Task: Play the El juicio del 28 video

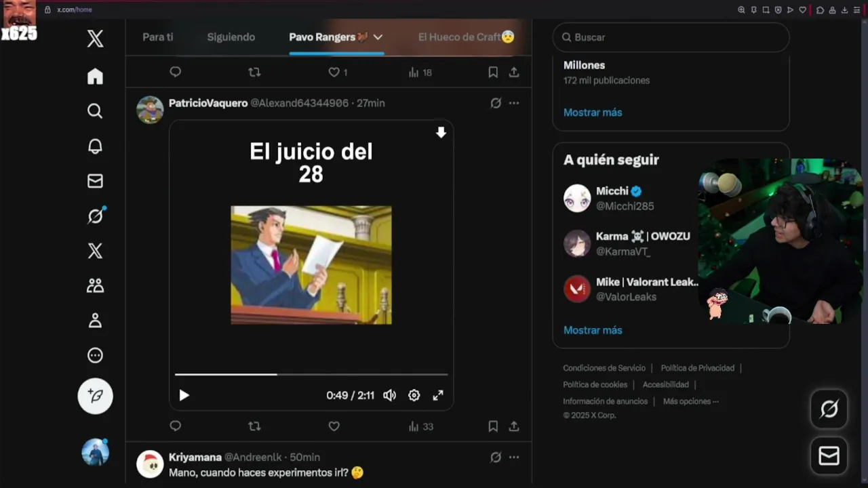Action: click(x=184, y=395)
